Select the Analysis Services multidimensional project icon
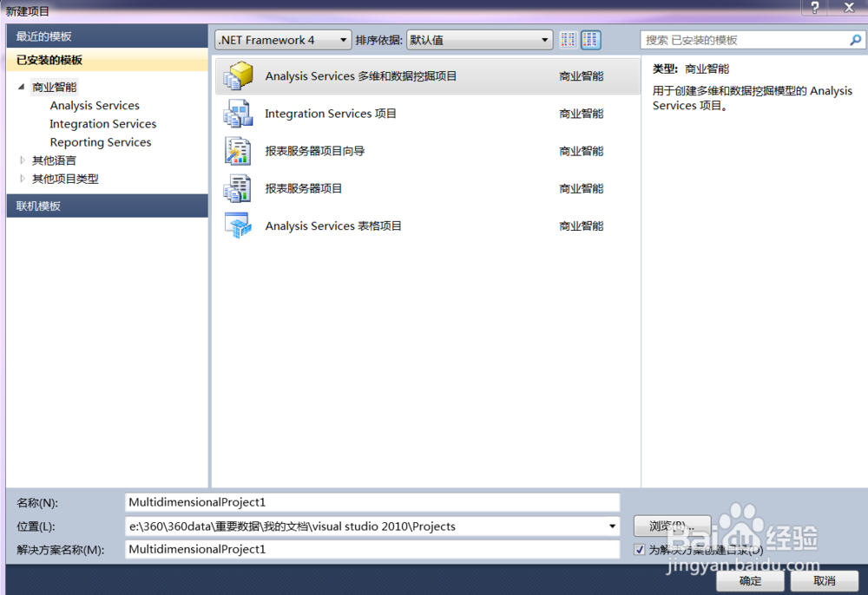Screen dimensions: 868x595 pyautogui.click(x=238, y=75)
